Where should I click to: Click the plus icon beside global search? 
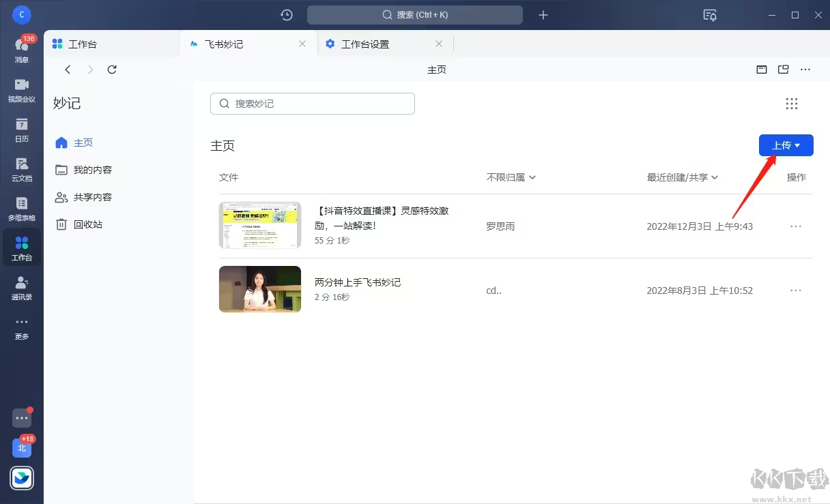[543, 14]
